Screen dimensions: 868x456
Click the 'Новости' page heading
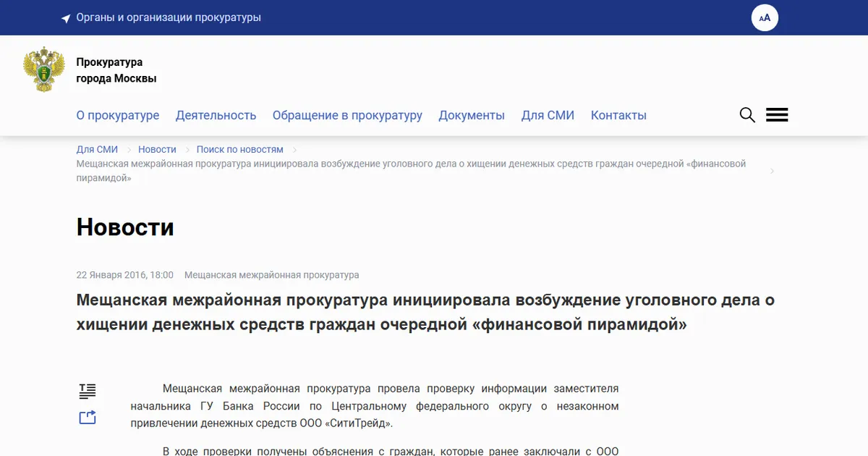(x=125, y=227)
